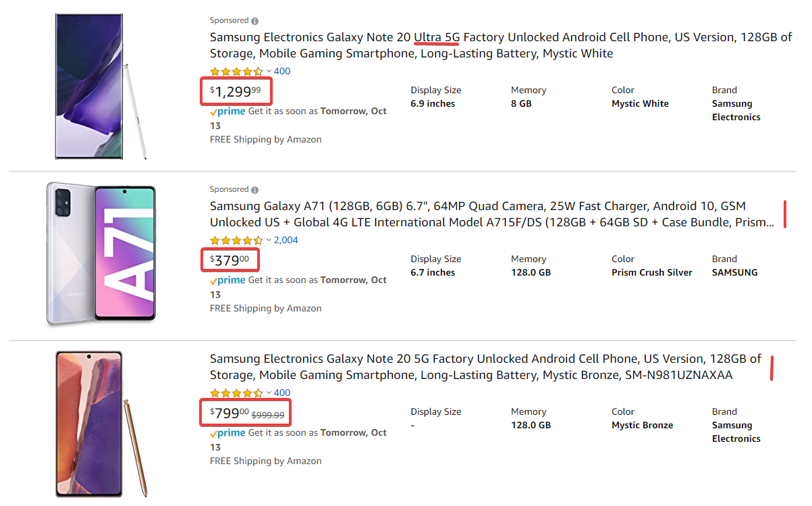Click the Sponsored info icon on the first listing
Viewport: 812px width, 506px height.
pos(254,21)
